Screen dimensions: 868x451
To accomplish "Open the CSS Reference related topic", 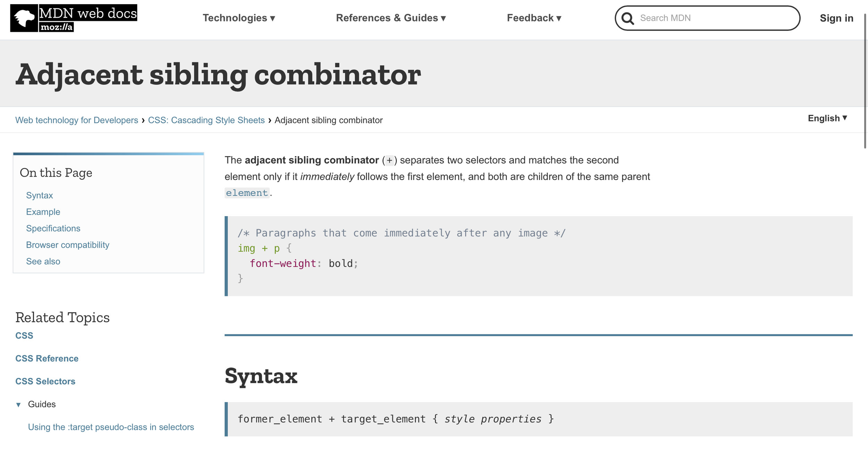I will (47, 358).
